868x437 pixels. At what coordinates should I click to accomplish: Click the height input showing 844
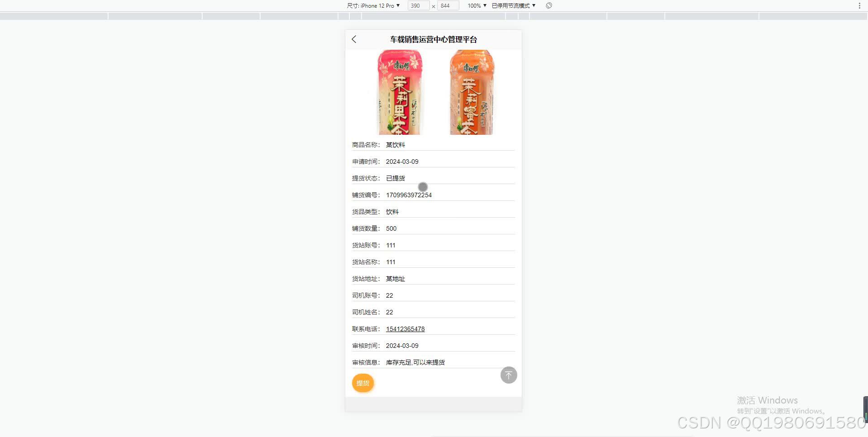click(x=447, y=5)
